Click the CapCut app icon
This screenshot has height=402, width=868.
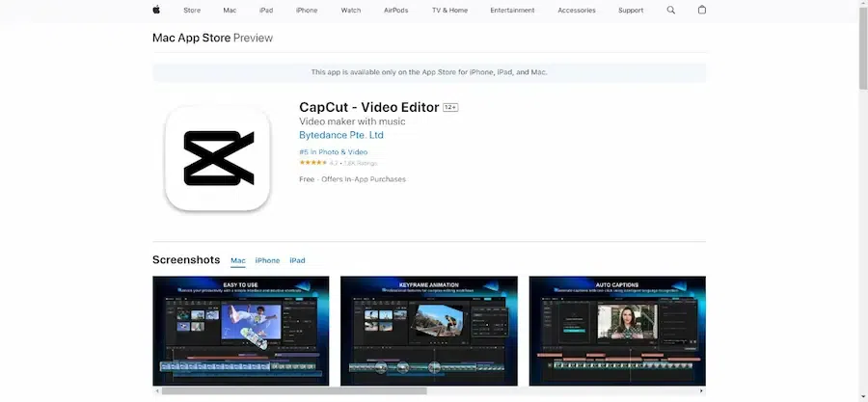click(x=218, y=158)
